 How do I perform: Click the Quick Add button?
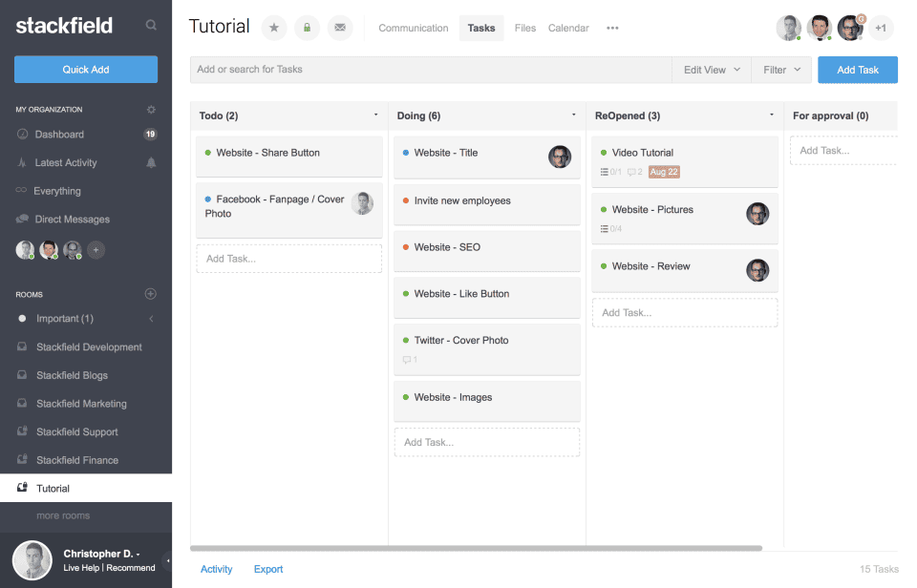(86, 69)
